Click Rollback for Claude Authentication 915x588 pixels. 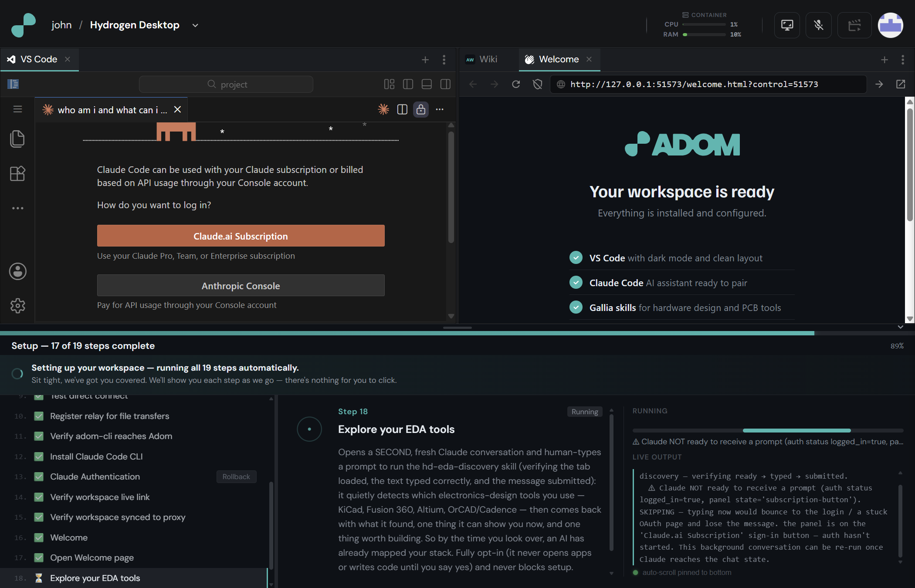point(236,476)
